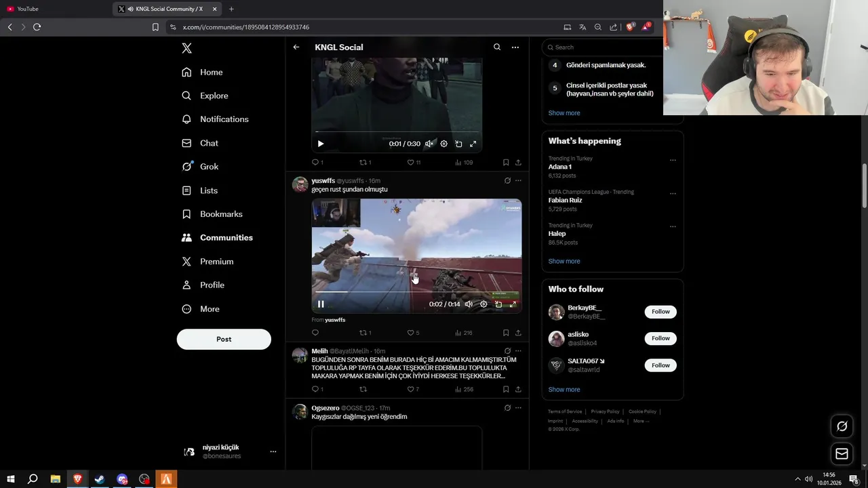This screenshot has height=488, width=868.
Task: Reload the page in browser toolbar
Action: [37, 27]
